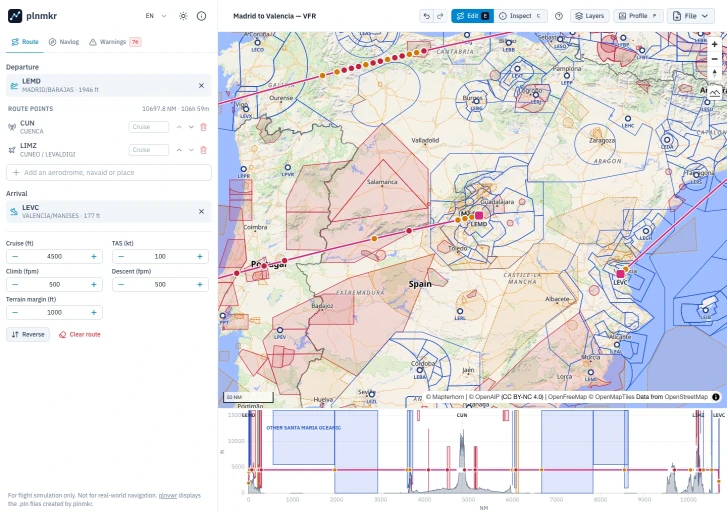Select Edit mode

[x=472, y=16]
